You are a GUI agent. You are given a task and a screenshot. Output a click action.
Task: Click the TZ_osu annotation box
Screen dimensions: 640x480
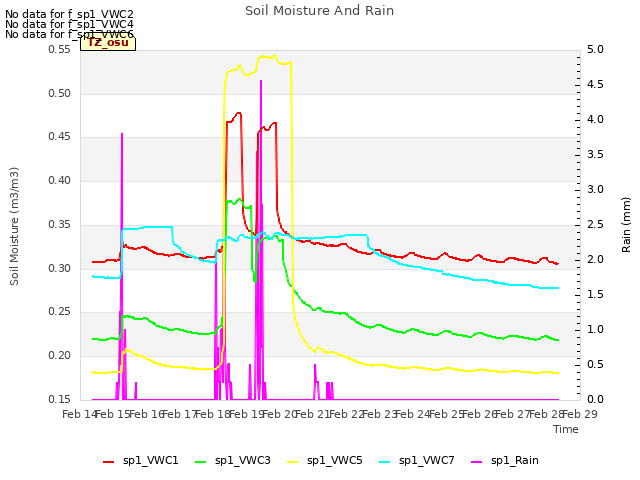click(x=108, y=43)
